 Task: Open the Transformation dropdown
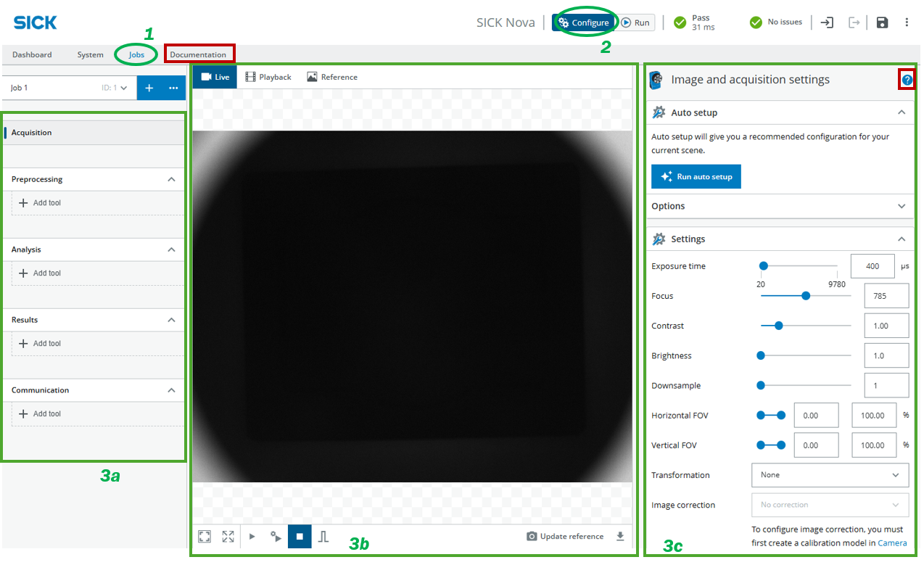pos(830,475)
